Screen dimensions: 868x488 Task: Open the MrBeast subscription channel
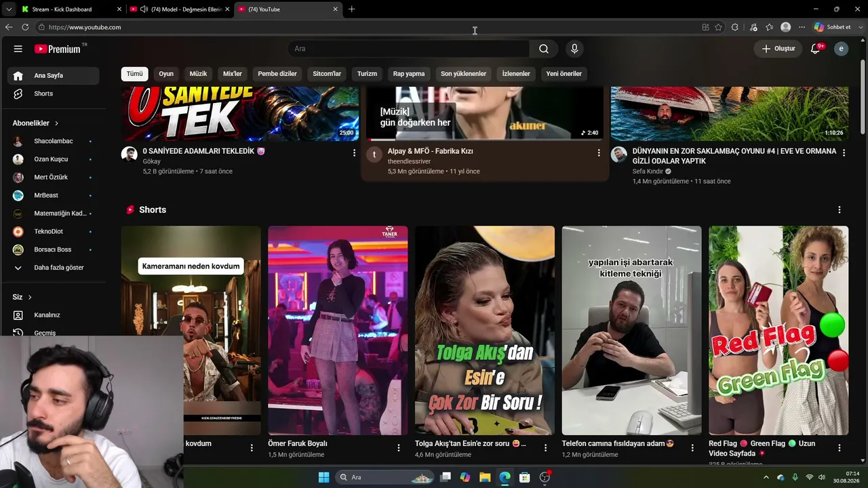pyautogui.click(x=53, y=195)
